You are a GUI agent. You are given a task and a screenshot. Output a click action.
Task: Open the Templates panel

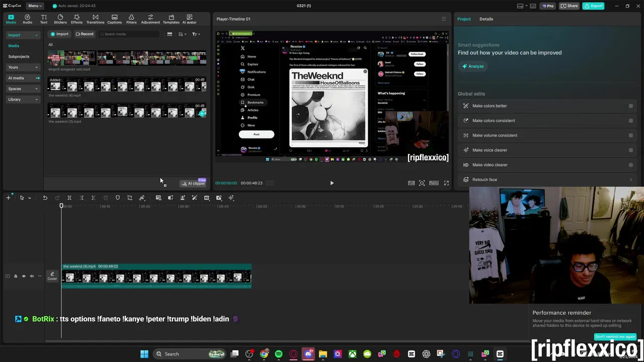171,19
